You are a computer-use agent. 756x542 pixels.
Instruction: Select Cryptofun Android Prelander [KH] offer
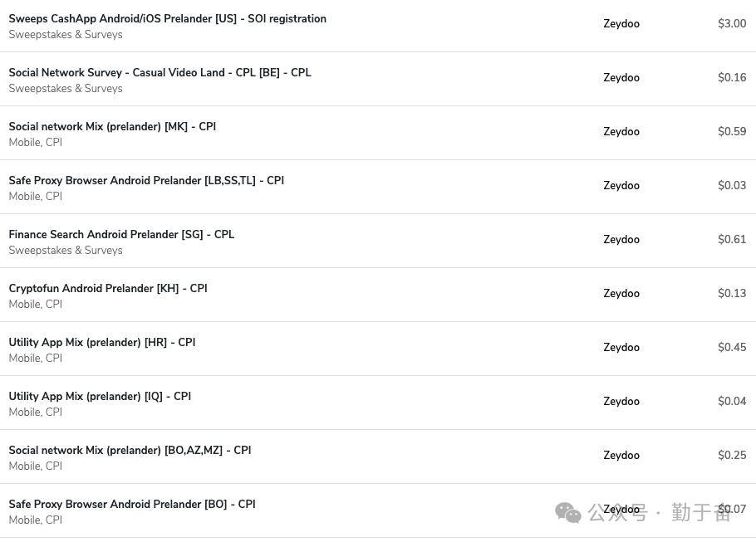tap(108, 289)
